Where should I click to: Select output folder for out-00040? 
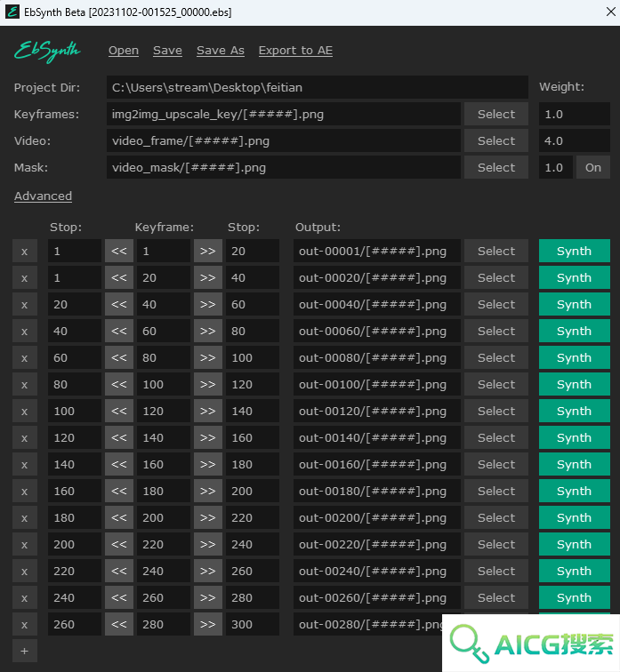click(x=496, y=304)
